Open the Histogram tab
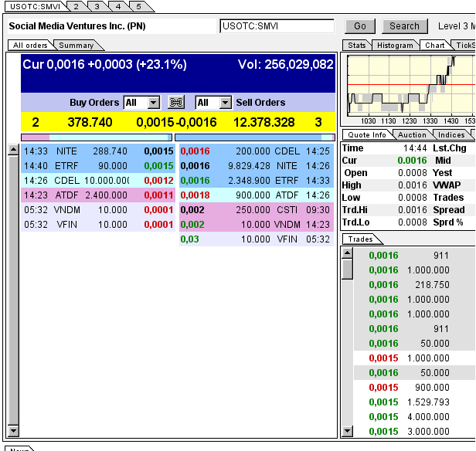The image size is (476, 451). click(x=395, y=46)
